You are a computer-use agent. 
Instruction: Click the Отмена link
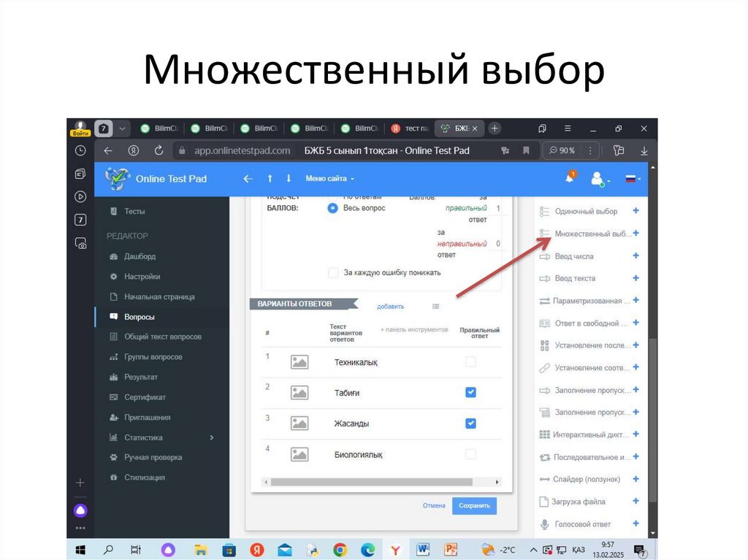coord(434,506)
